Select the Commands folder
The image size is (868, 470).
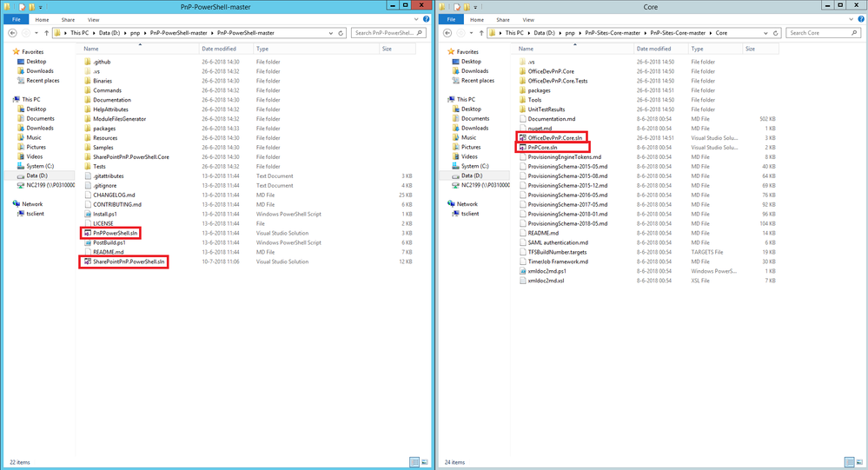click(x=107, y=90)
